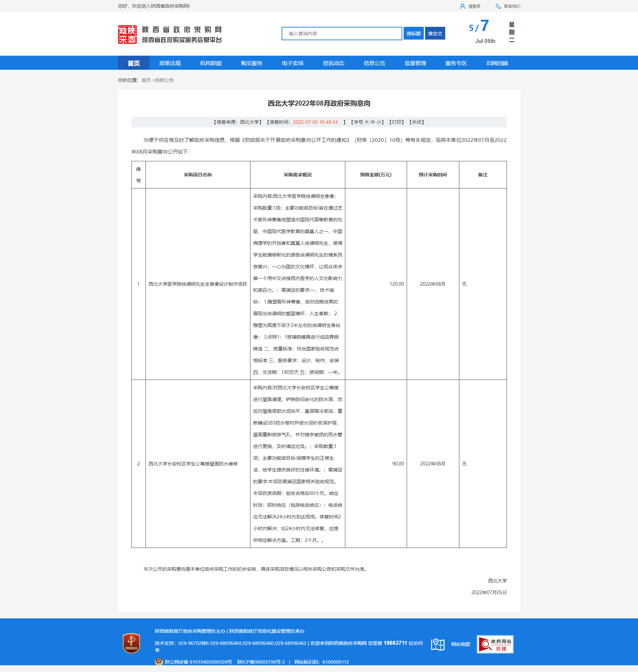Click the site map icon in footer

438,644
